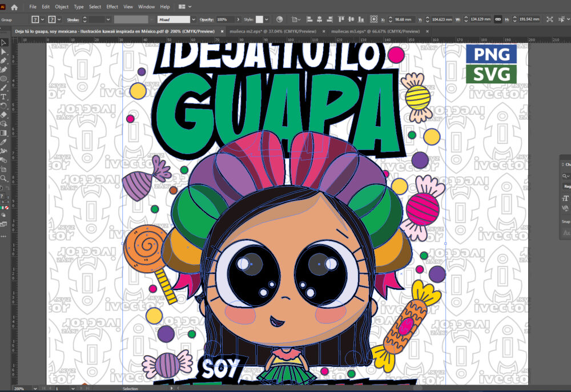Toggle the solid Color fill mode
Image resolution: width=571 pixels, height=392 pixels.
coord(1,208)
